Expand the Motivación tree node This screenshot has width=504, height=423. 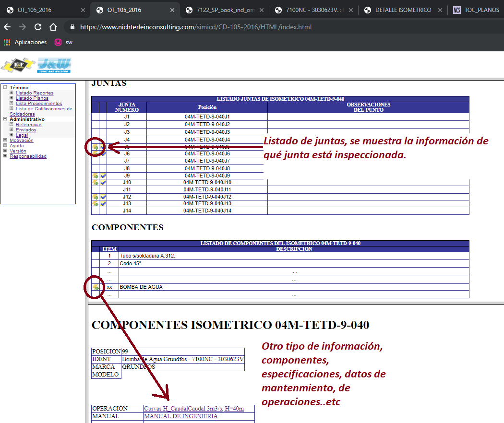click(5, 141)
